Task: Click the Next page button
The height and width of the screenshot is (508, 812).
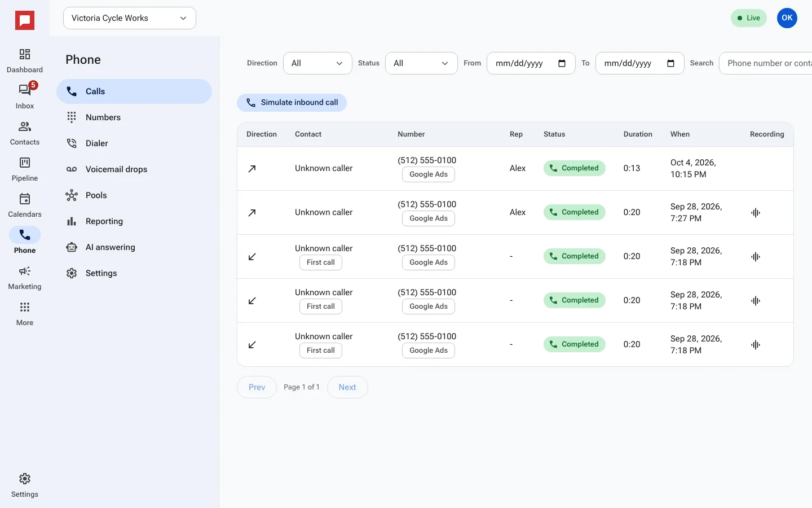Action: 347,387
